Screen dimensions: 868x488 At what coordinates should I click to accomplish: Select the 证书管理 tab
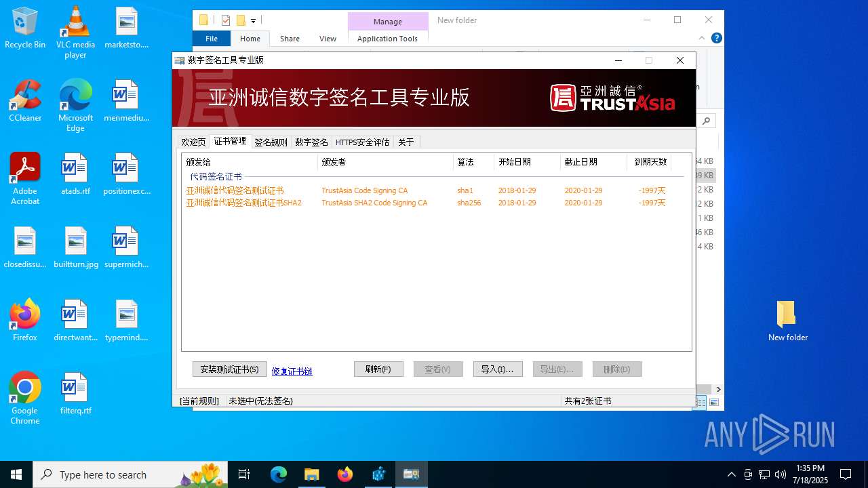230,141
